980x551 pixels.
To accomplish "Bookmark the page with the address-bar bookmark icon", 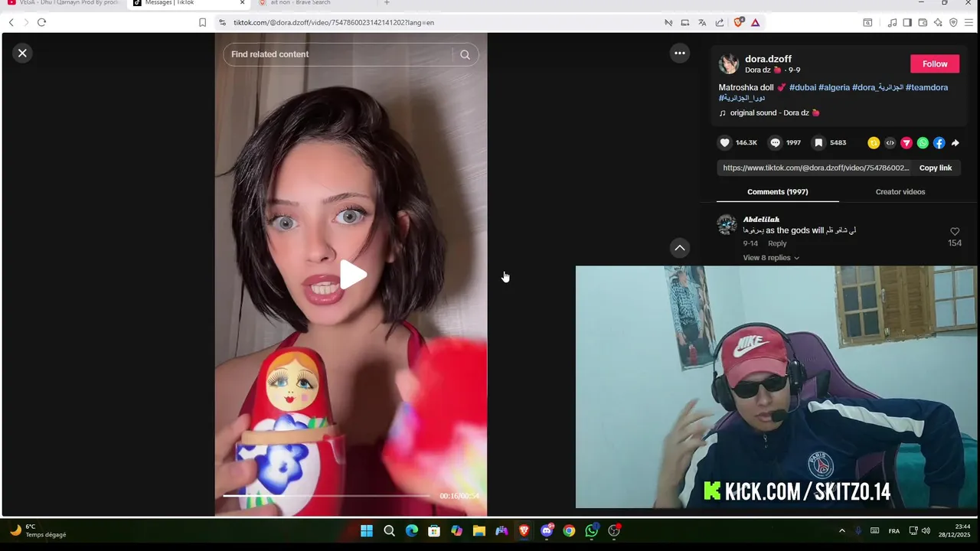I will pos(202,22).
